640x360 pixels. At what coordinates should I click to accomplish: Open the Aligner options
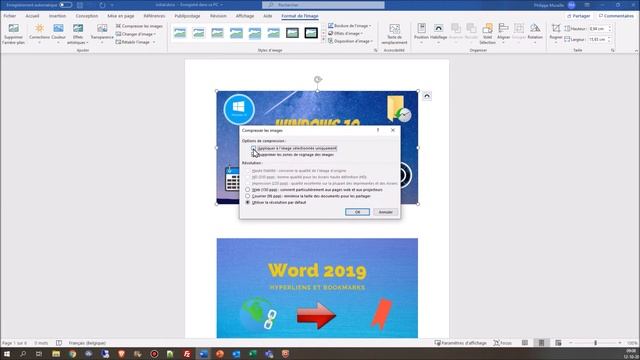pyautogui.click(x=503, y=33)
